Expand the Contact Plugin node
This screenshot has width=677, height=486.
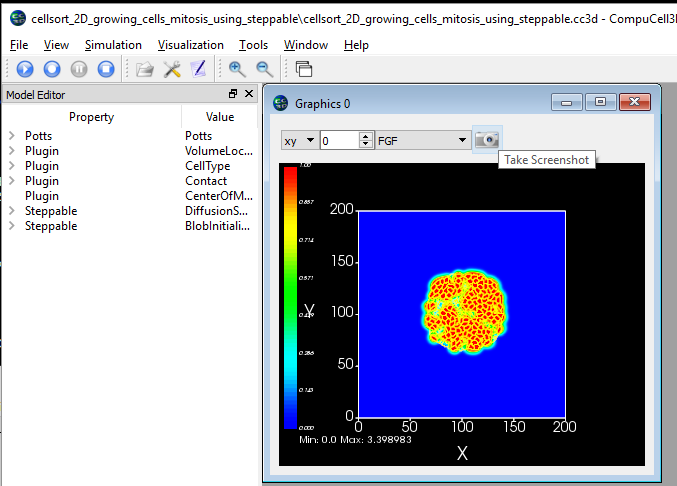tap(12, 181)
